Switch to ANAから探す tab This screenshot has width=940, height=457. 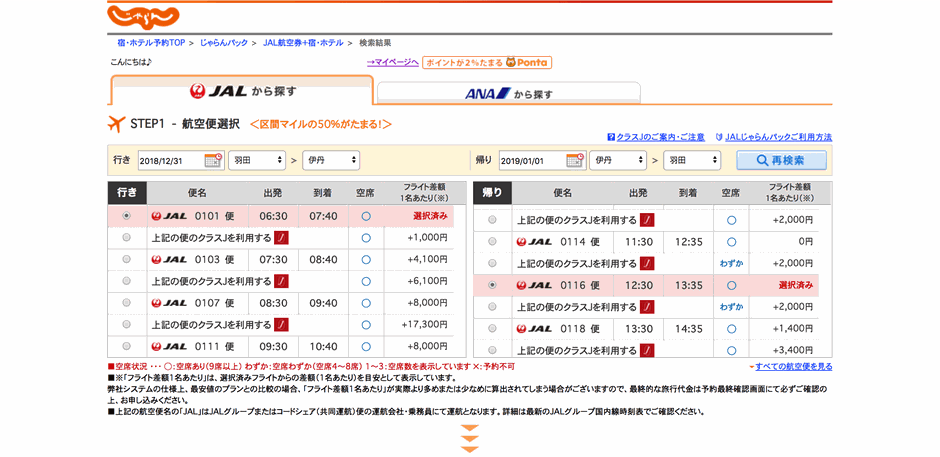click(508, 94)
